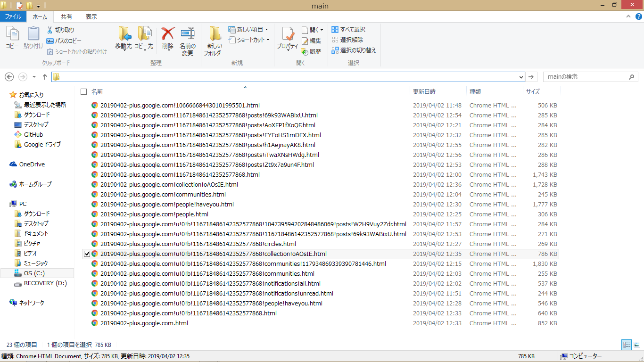This screenshot has height=362, width=644.
Task: Click the 切り取り (Cut) scissors icon
Action: pyautogui.click(x=50, y=30)
